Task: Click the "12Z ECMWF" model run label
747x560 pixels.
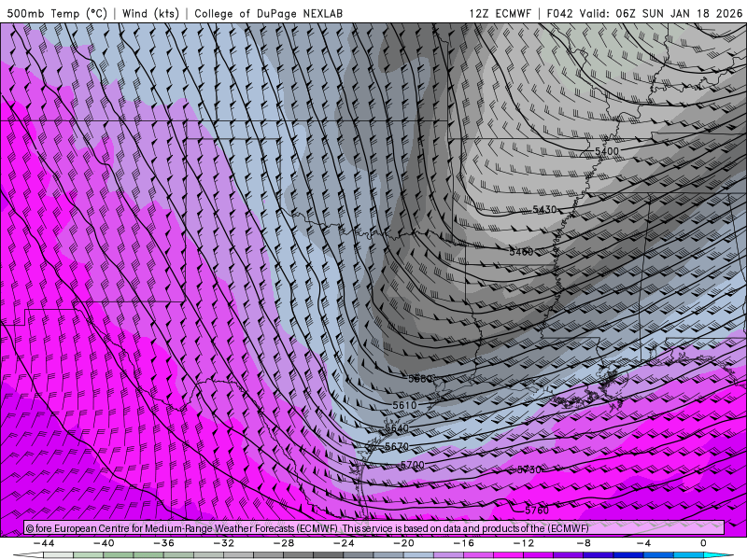Action: (500, 13)
